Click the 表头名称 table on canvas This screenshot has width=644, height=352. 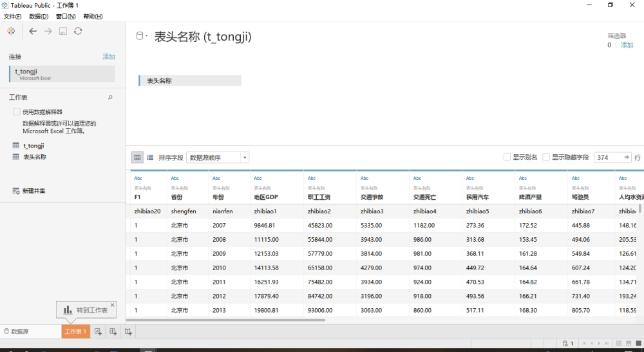coord(190,81)
